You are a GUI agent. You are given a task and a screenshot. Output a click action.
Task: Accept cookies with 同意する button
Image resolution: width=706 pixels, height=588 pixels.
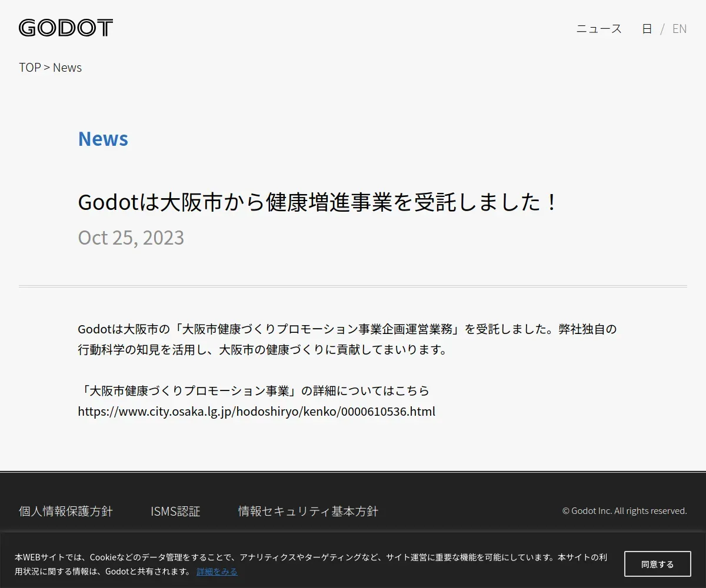click(x=658, y=564)
